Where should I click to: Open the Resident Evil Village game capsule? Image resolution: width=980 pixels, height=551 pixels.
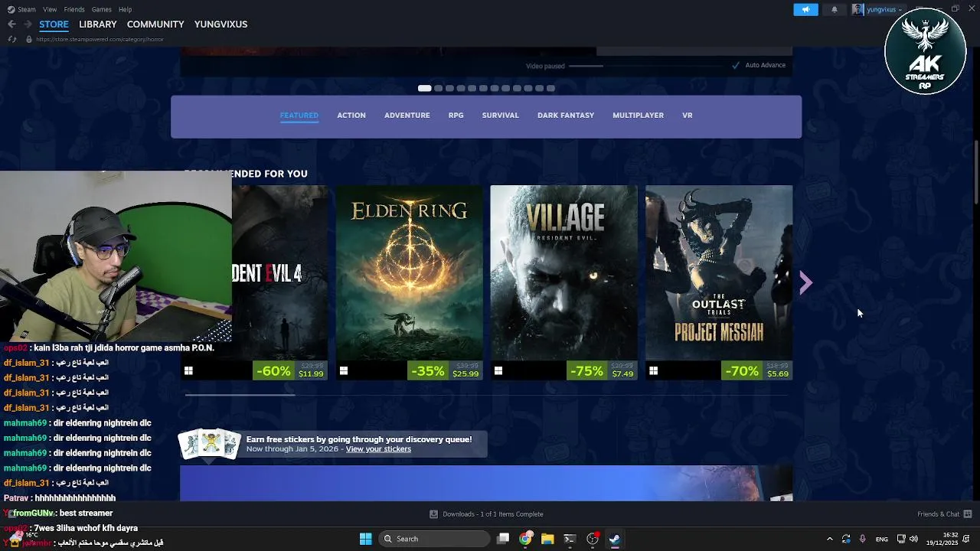[563, 282]
